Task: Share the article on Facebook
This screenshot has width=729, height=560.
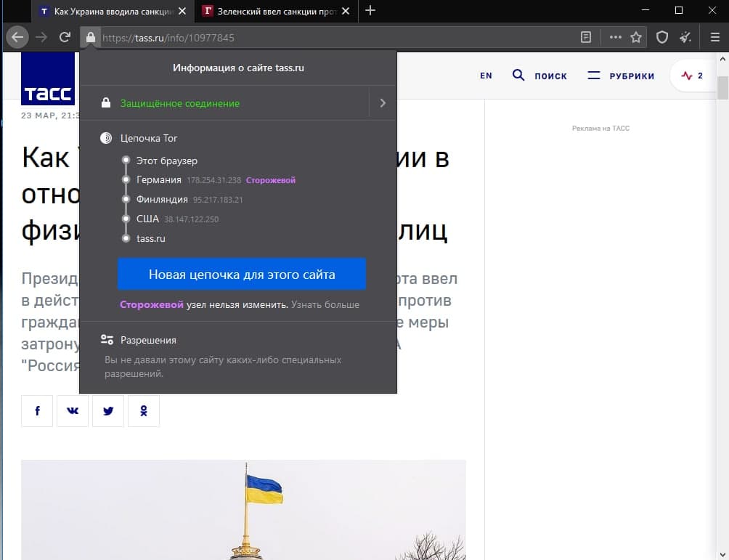Action: tap(38, 411)
